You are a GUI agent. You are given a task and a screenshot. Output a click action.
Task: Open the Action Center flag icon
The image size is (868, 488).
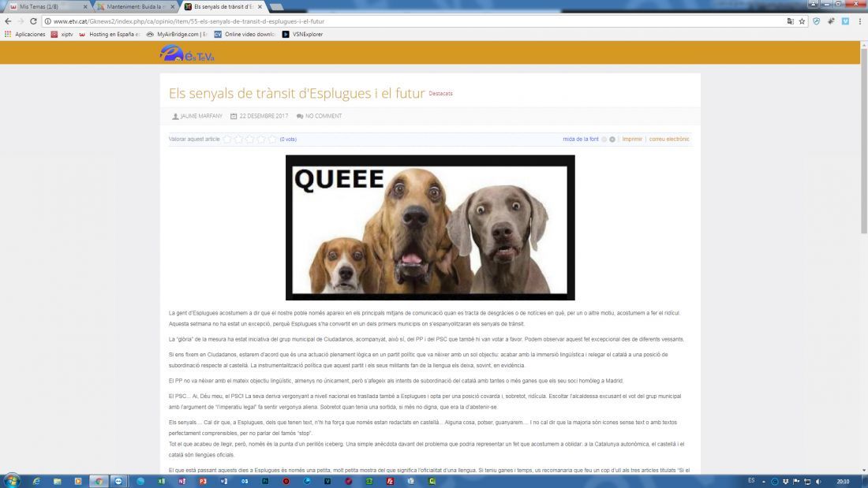[796, 482]
